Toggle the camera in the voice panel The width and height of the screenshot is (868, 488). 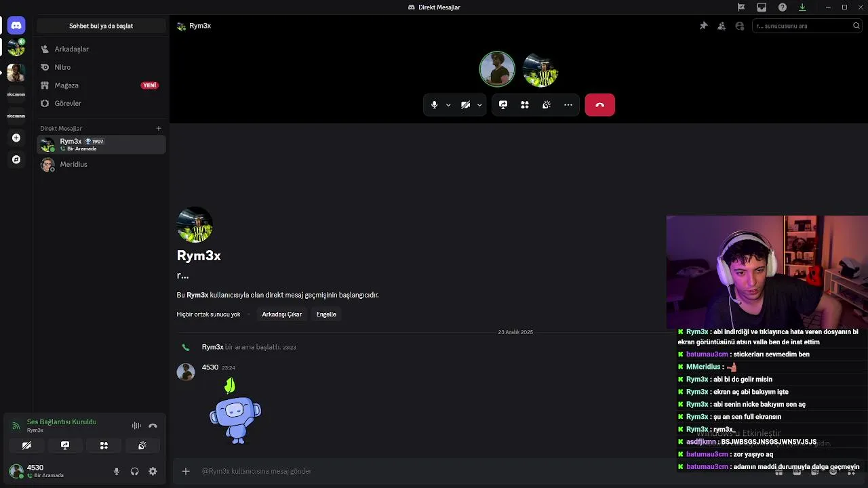point(26,445)
